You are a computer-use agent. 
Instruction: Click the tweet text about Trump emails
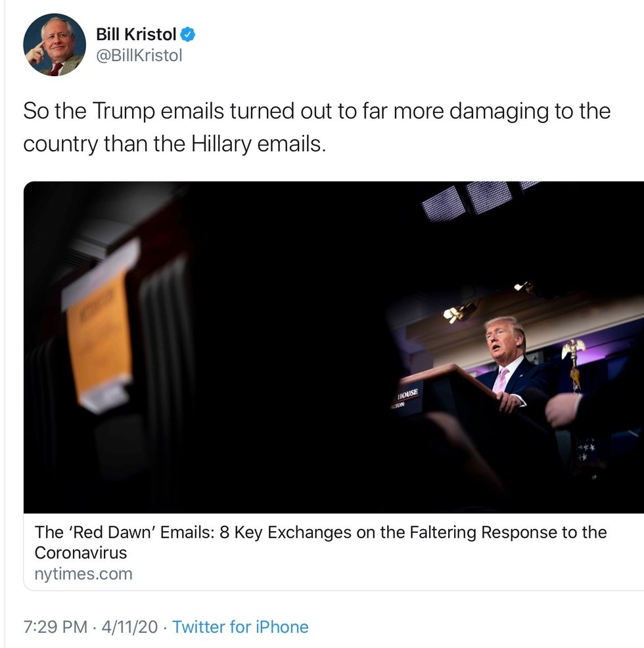[316, 127]
